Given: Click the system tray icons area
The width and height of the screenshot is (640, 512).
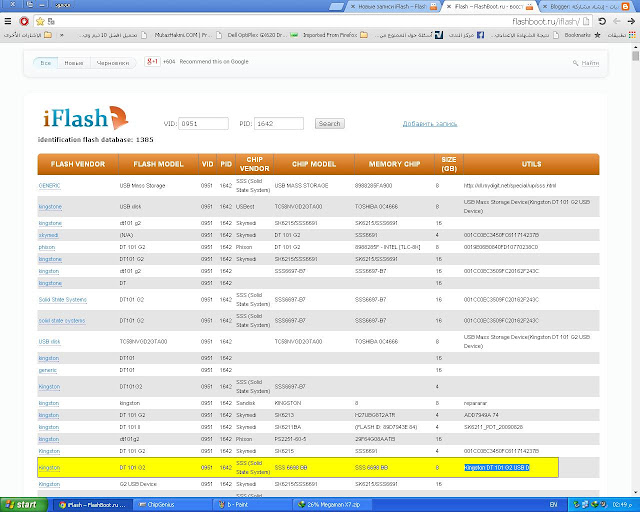Looking at the screenshot, I should coord(590,505).
